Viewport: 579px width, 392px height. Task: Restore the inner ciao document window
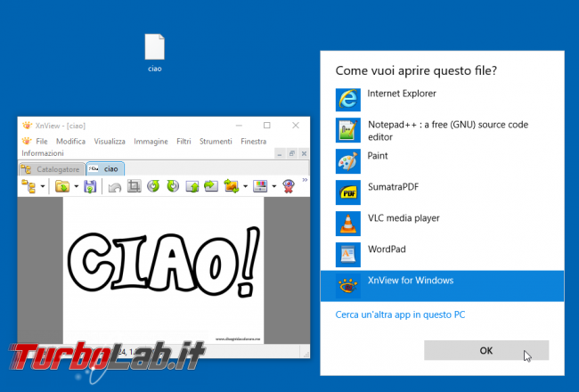[291, 154]
